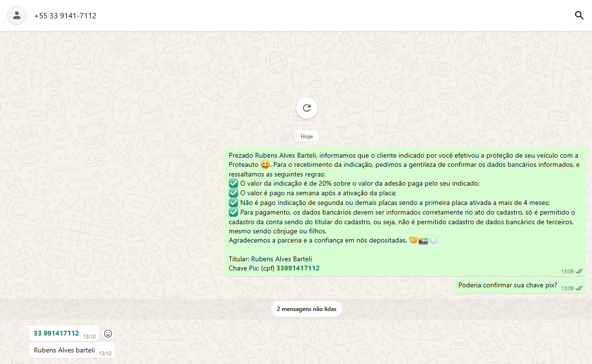Click check mark beside "Não é pago indicação"
This screenshot has height=364, width=592.
[234, 202]
